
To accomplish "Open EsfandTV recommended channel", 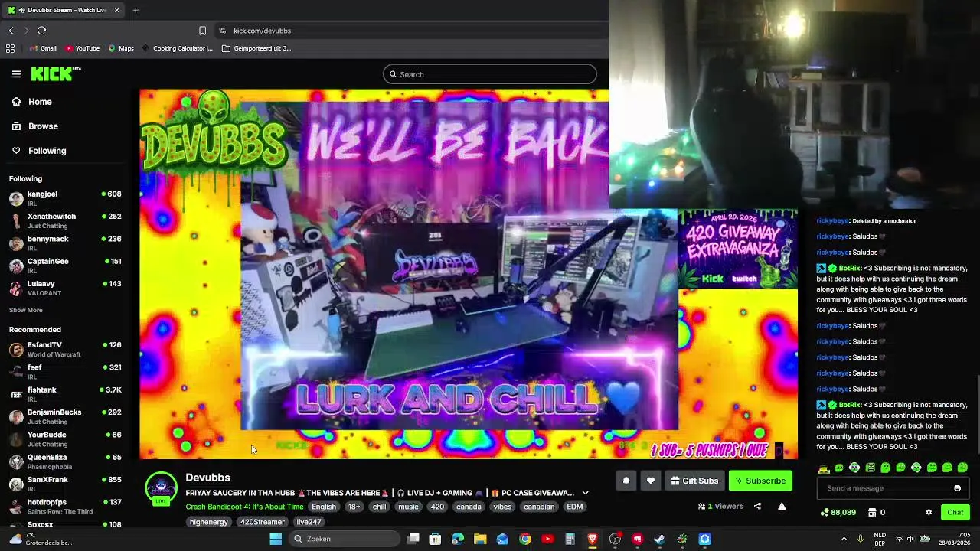I will tap(65, 349).
